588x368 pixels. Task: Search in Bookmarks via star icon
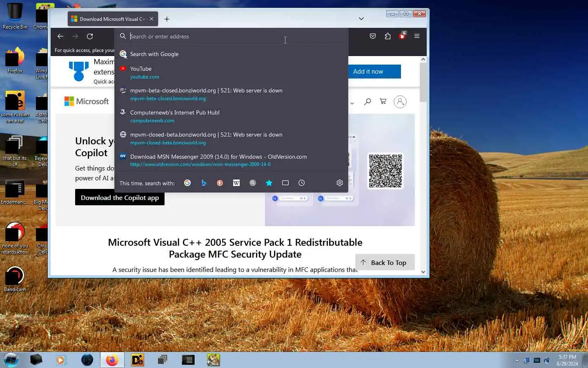[269, 183]
